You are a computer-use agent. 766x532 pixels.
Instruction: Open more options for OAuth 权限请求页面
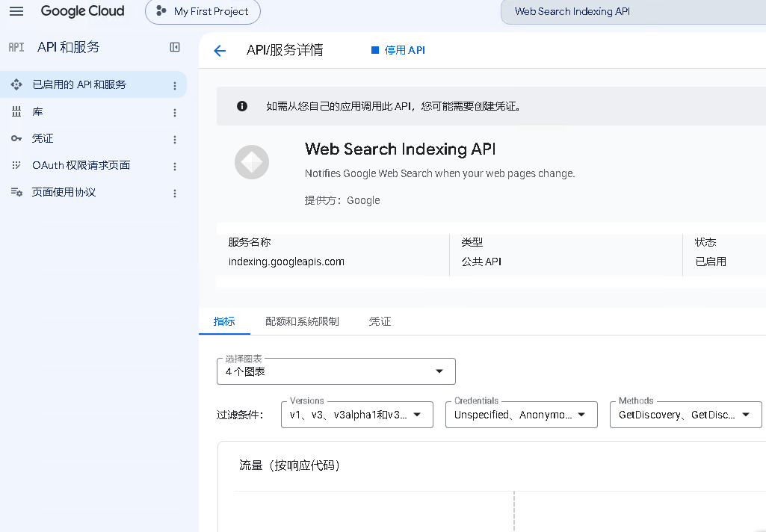(x=175, y=167)
